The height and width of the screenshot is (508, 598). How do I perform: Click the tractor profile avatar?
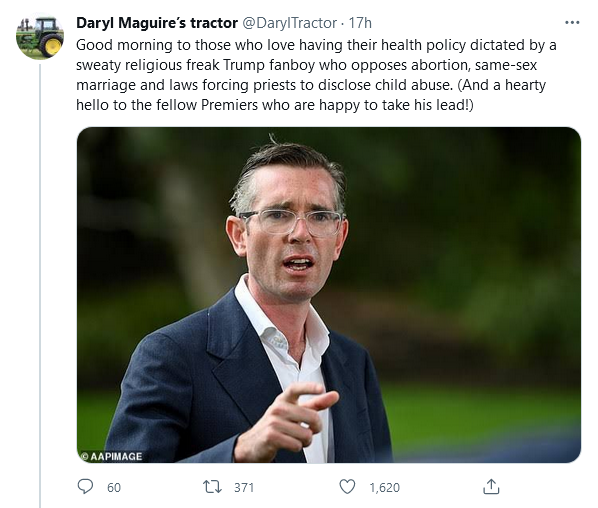point(40,37)
